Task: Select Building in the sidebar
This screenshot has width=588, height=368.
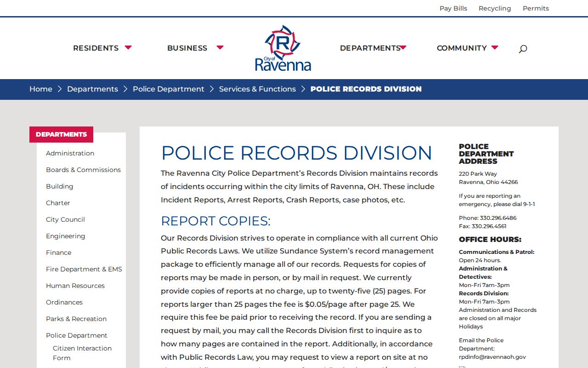Action: pos(59,186)
